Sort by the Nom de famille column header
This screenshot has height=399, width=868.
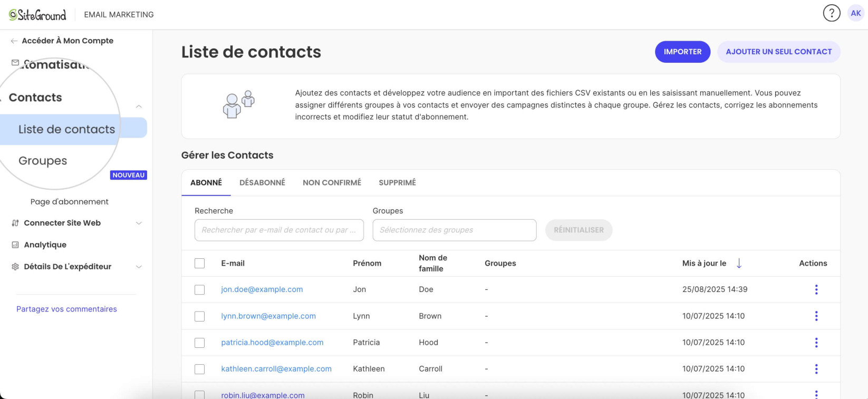[x=433, y=263]
